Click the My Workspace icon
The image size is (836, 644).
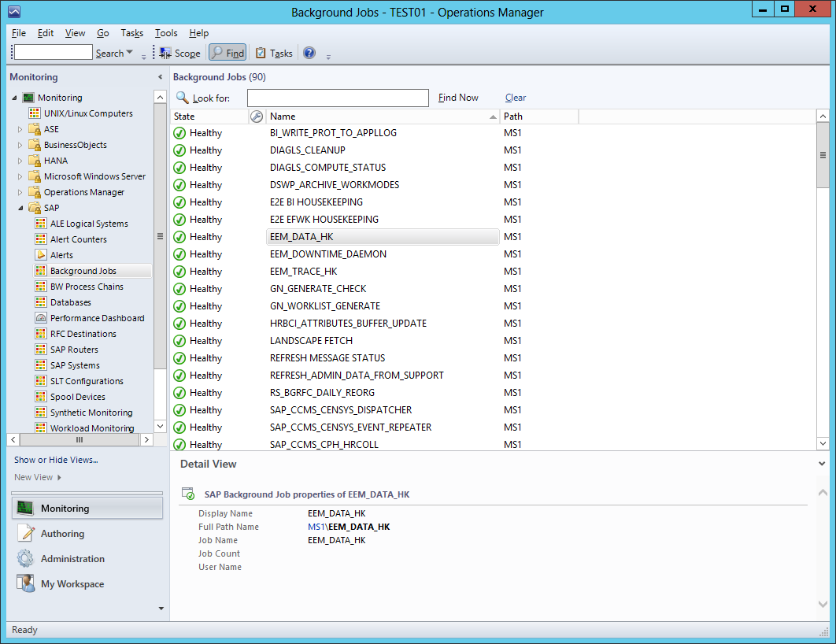[25, 583]
